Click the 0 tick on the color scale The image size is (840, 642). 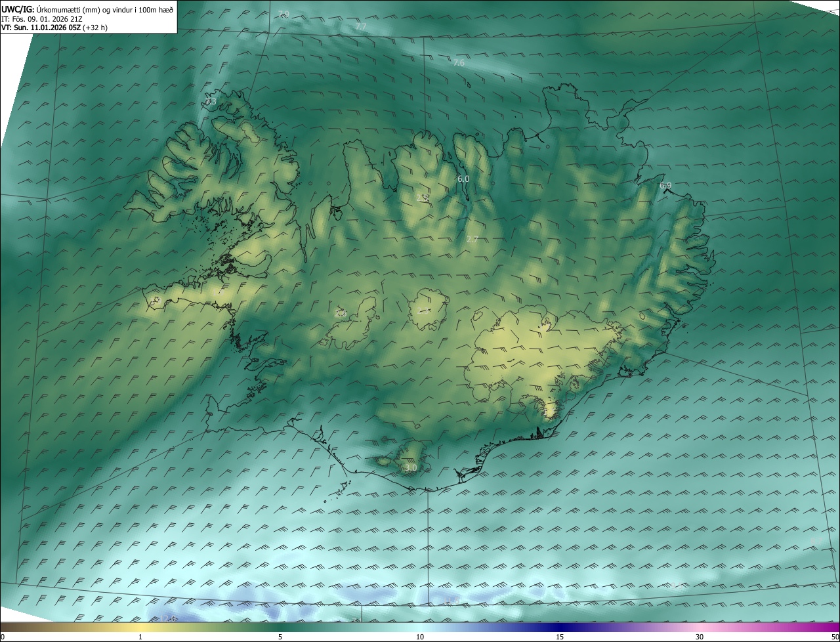(x=3, y=637)
